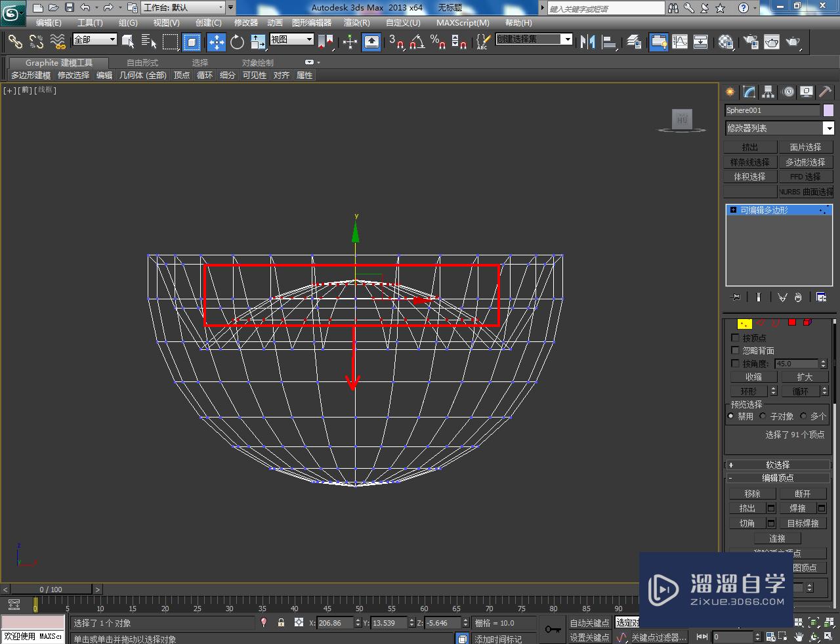
Task: Click the 连接 button
Action: pyautogui.click(x=777, y=538)
